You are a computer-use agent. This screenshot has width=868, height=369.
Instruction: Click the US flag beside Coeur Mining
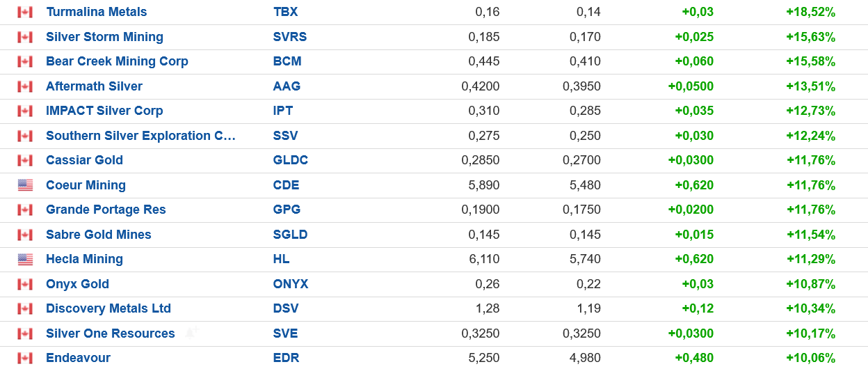click(x=25, y=185)
